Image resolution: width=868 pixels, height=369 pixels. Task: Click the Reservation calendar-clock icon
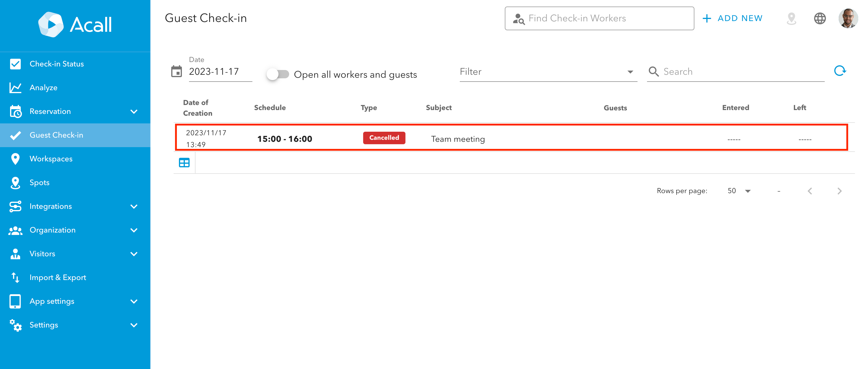coord(15,111)
